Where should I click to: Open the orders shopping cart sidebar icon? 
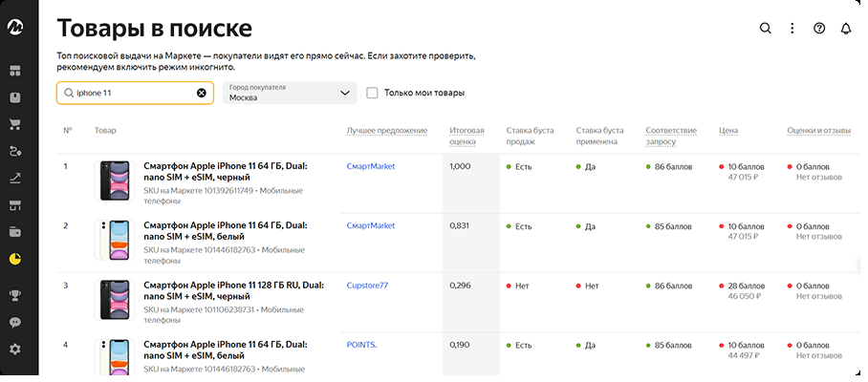click(15, 124)
